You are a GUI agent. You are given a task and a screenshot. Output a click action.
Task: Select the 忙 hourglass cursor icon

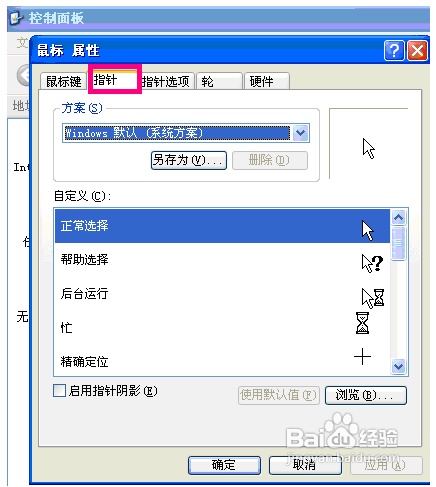coord(362,323)
